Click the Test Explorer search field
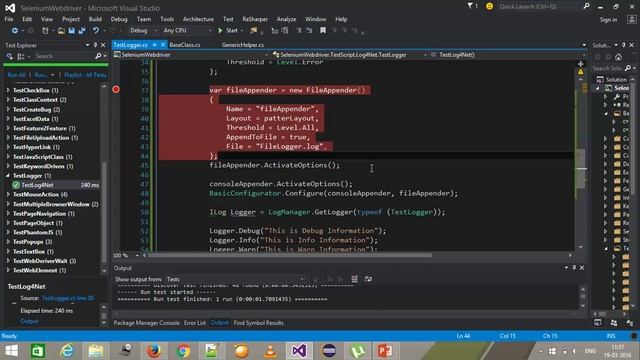Viewport: 640px width, 360px height. (63, 56)
